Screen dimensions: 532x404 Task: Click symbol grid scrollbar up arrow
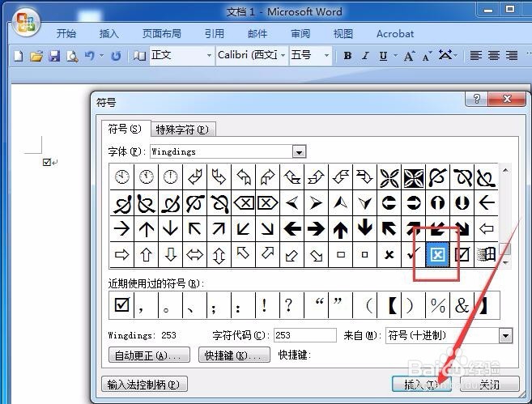coord(505,171)
